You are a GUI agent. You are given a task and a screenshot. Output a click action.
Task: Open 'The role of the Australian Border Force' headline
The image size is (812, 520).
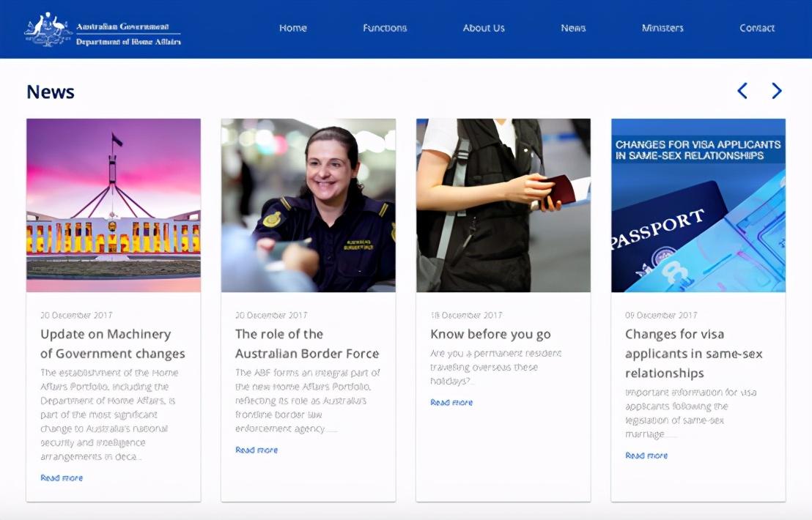[x=307, y=344]
